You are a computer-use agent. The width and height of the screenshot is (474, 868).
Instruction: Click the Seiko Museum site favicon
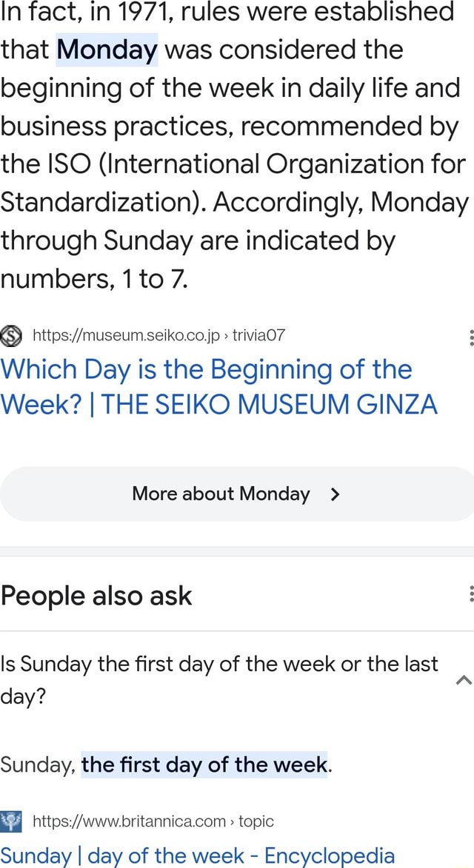(x=10, y=334)
